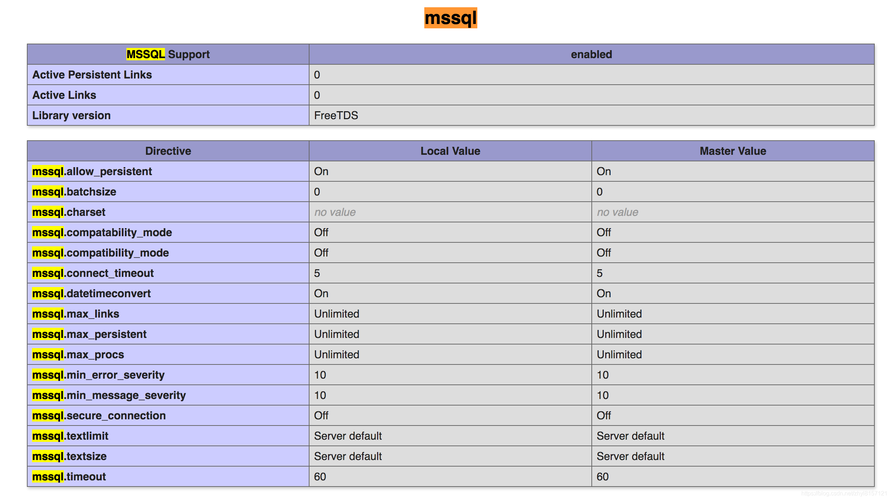Click the mssql.max_procs directive

(78, 355)
